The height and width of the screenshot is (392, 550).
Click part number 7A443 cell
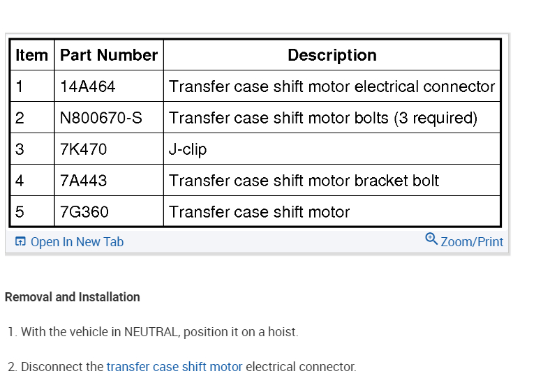click(84, 181)
